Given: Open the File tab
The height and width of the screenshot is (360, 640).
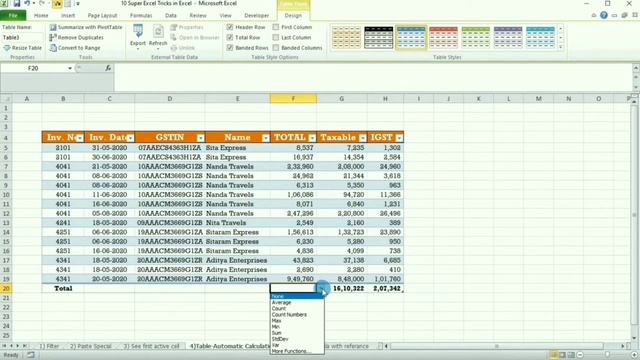Looking at the screenshot, I should 13,16.
